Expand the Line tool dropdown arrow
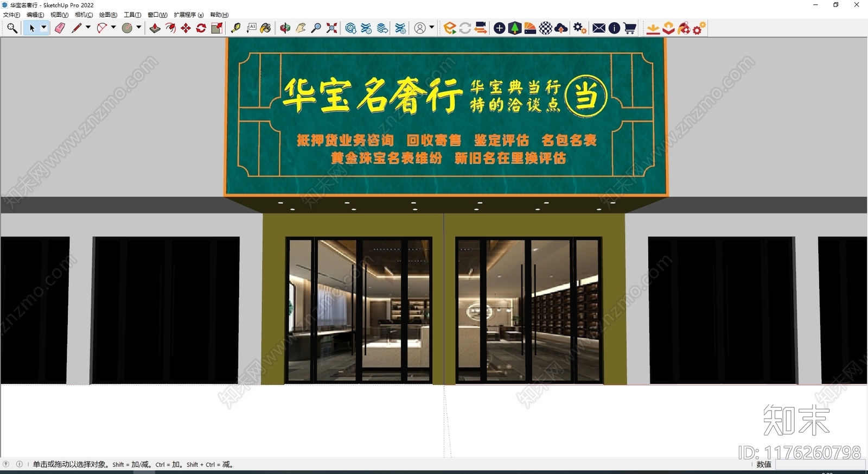The width and height of the screenshot is (868, 474). pos(88,28)
